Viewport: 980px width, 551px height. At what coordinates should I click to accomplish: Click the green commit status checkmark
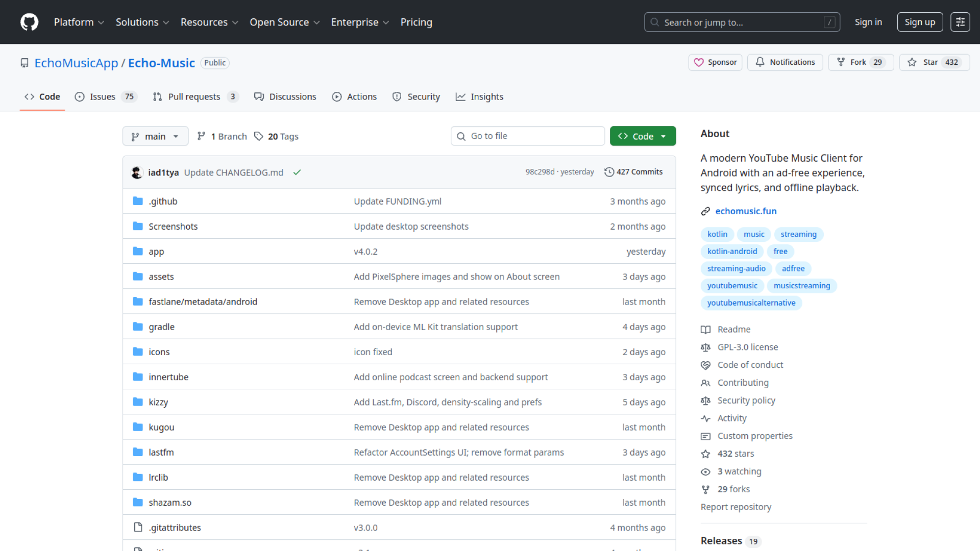[x=297, y=172]
